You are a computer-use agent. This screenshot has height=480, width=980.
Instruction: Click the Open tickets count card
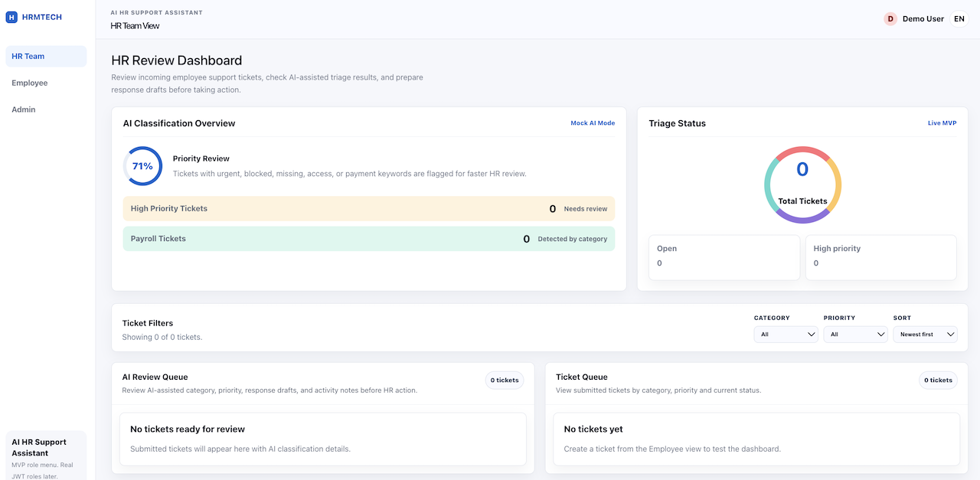[724, 257]
